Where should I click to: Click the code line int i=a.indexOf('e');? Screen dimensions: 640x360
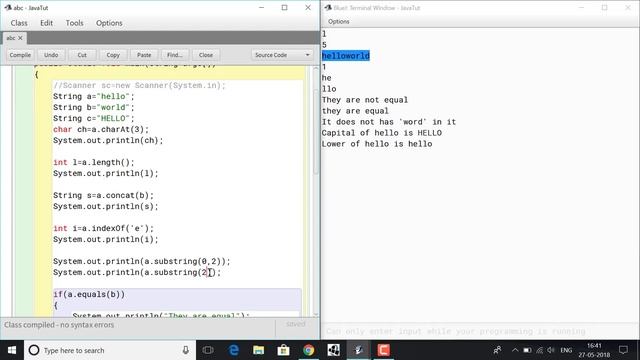point(103,229)
